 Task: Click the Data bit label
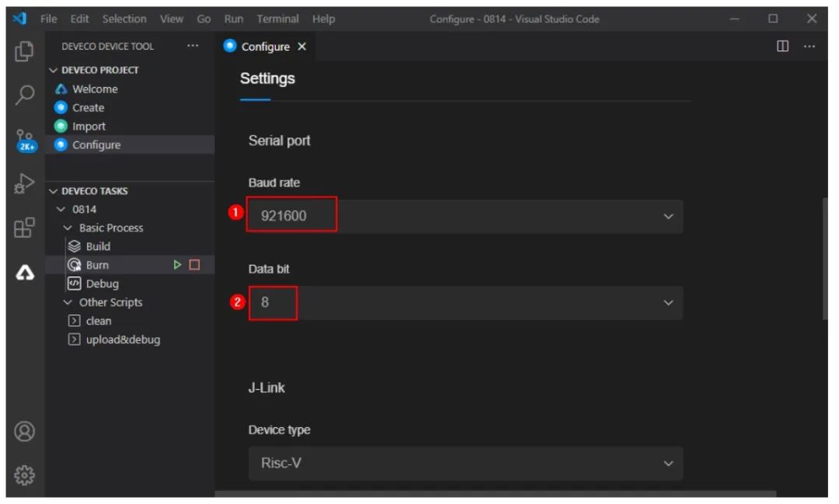point(269,269)
